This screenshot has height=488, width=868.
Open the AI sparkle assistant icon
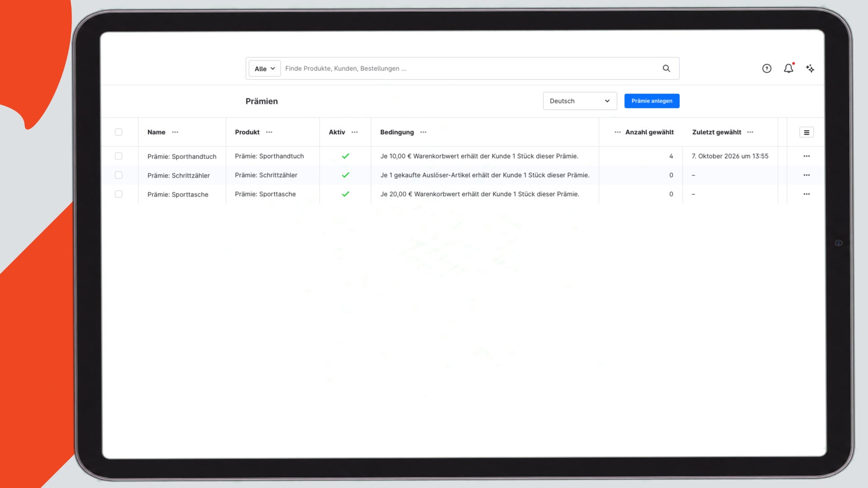810,69
